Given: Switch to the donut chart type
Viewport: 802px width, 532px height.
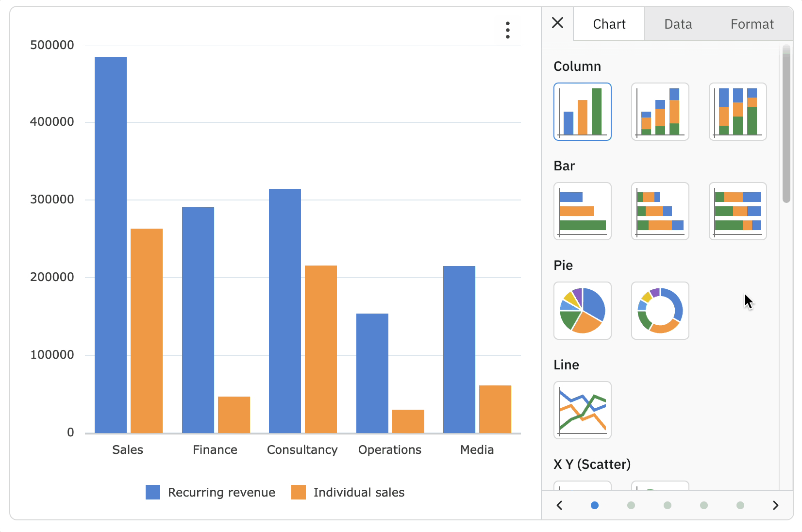Looking at the screenshot, I should tap(660, 311).
